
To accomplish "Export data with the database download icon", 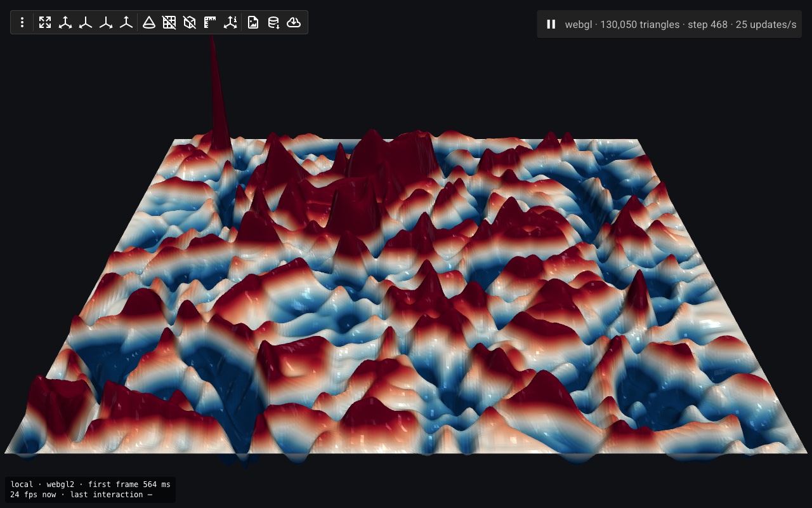I will pyautogui.click(x=273, y=22).
